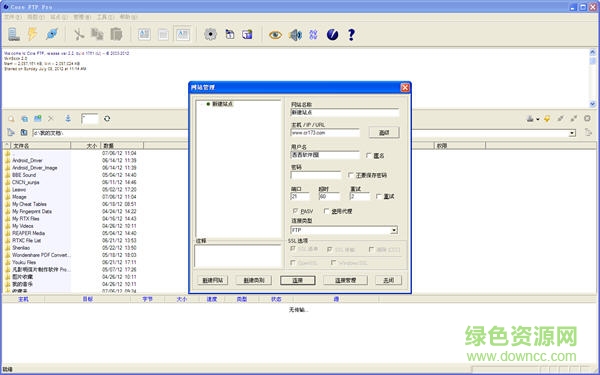The image size is (600, 375).
Task: Click log pane scrollbar down arrow
Action: click(x=592, y=104)
